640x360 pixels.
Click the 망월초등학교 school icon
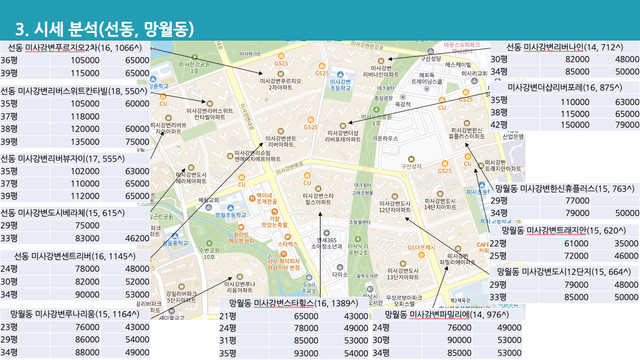(x=231, y=208)
